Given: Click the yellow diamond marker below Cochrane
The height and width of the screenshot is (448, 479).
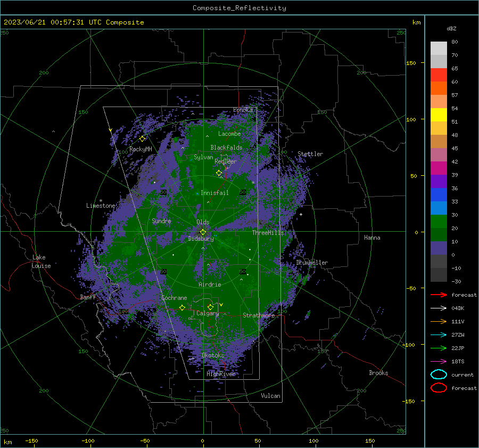Looking at the screenshot, I should (x=182, y=307).
